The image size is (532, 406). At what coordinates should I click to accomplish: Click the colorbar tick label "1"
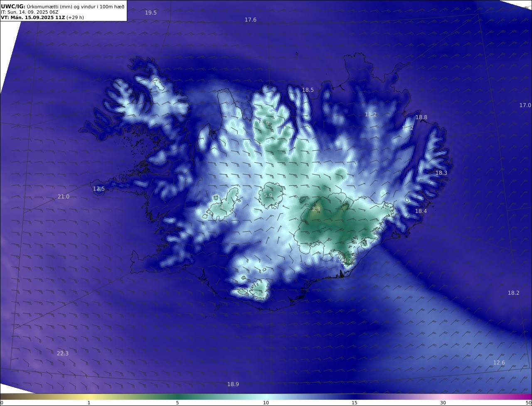(x=89, y=403)
